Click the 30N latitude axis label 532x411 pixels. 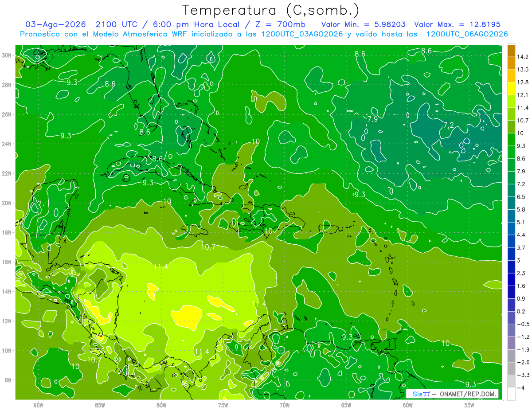click(8, 55)
